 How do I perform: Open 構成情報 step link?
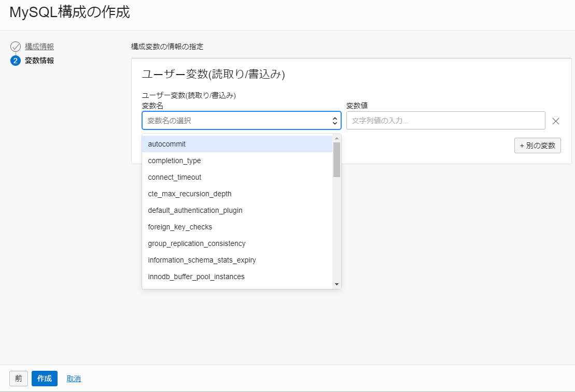[39, 47]
